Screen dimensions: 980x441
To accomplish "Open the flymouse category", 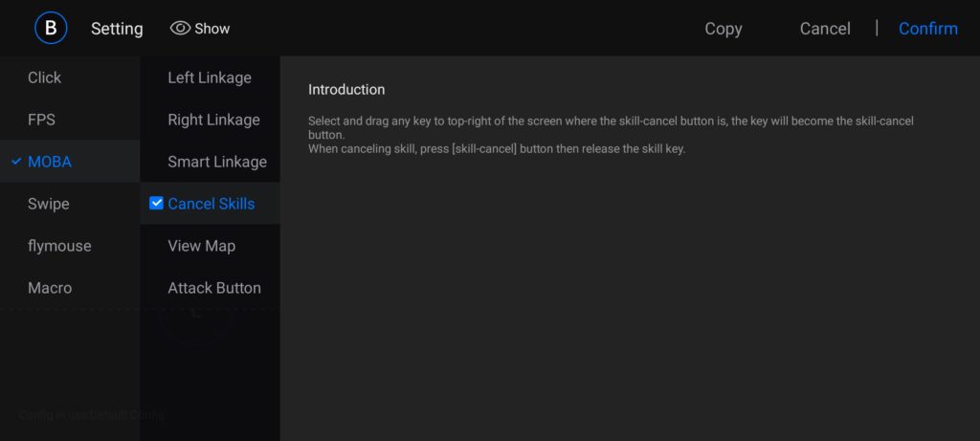I will pos(59,246).
